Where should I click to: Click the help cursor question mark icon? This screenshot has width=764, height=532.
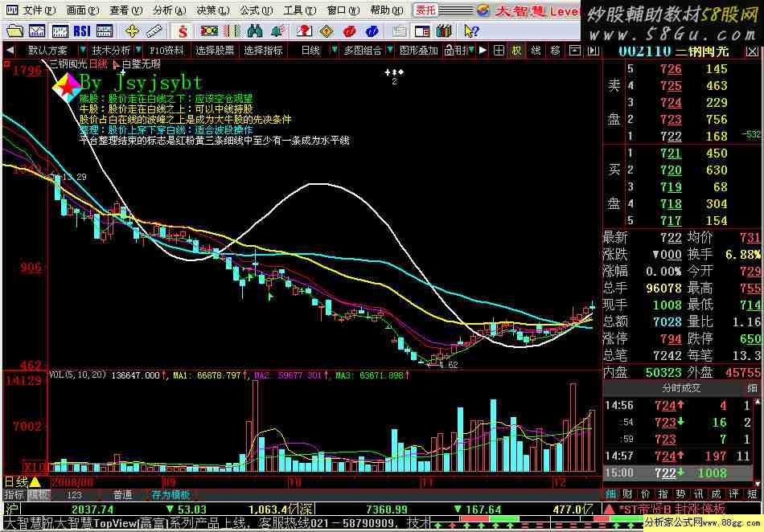pyautogui.click(x=470, y=31)
